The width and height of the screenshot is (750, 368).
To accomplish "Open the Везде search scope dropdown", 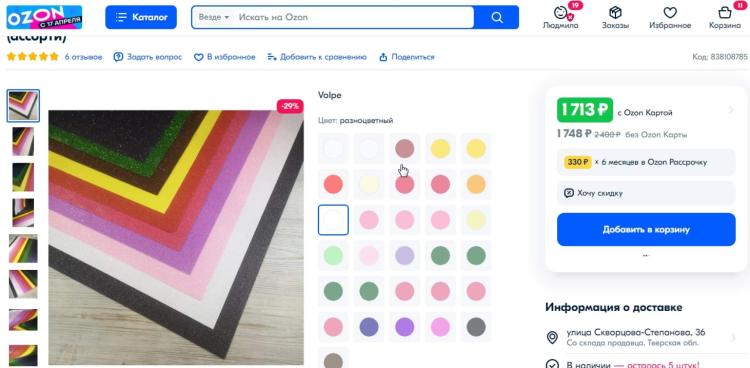I will point(214,17).
